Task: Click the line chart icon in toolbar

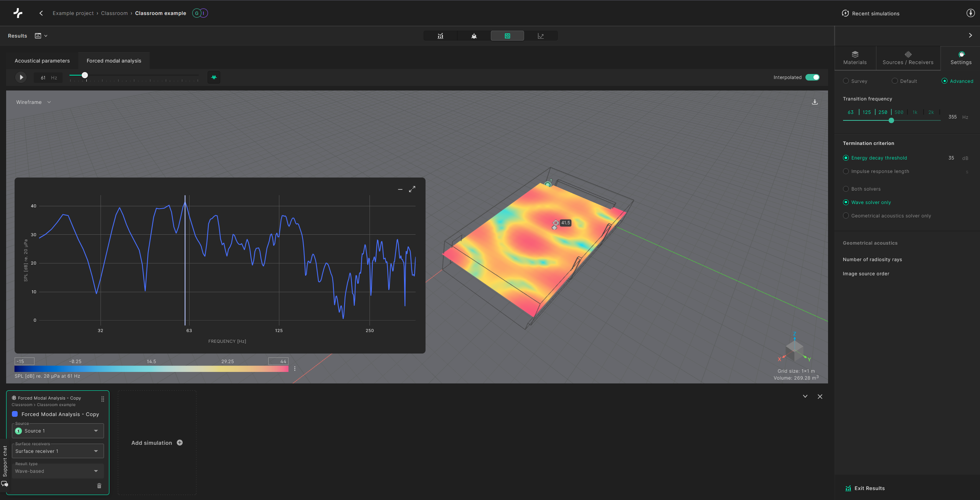Action: coord(541,36)
